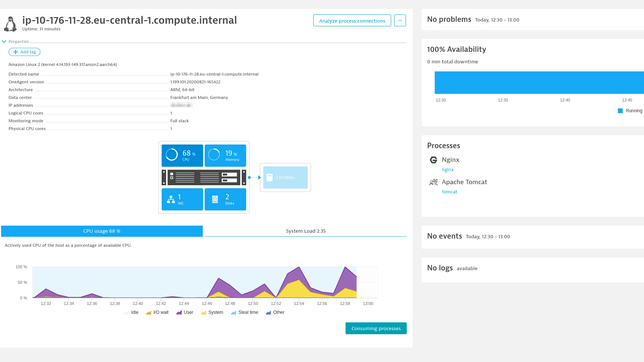Open the 19% Memory tile
Screen dimensions: 644x362
click(x=225, y=155)
